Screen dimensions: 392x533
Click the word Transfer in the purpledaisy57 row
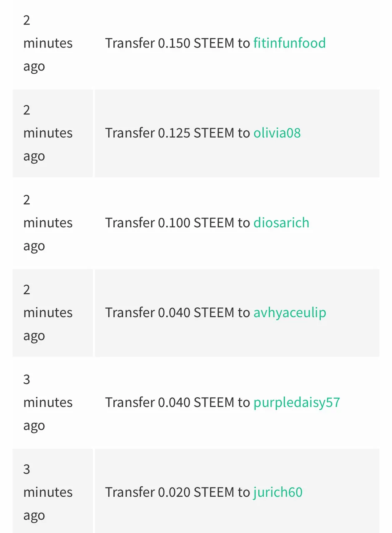click(130, 403)
